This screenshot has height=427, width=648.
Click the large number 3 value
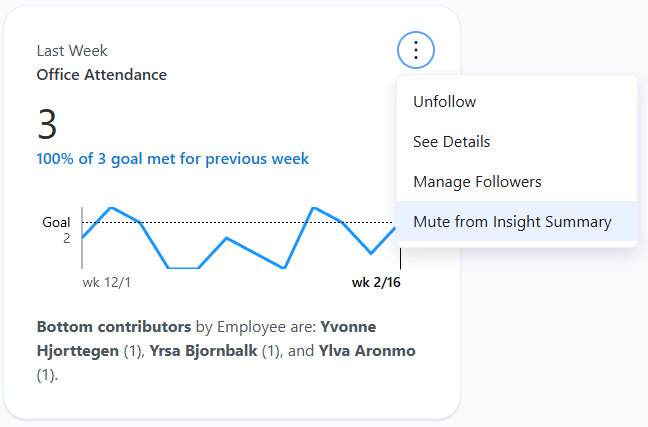pos(47,124)
